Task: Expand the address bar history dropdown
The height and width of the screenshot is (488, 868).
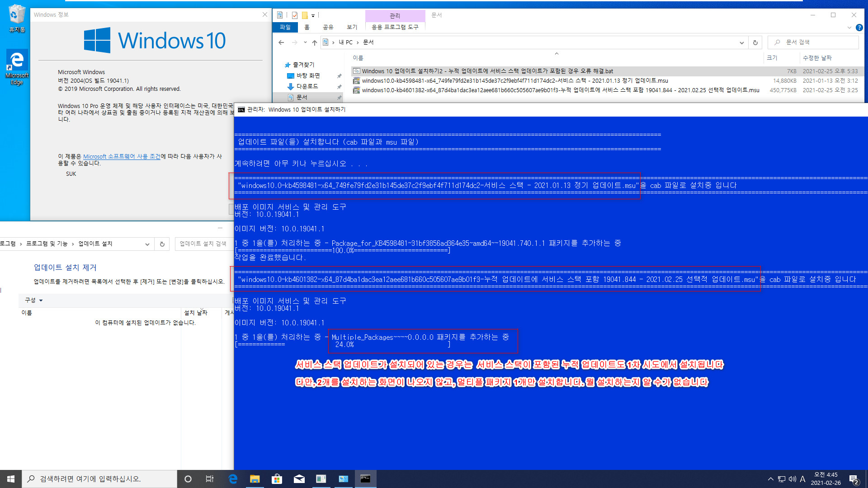Action: tap(742, 42)
